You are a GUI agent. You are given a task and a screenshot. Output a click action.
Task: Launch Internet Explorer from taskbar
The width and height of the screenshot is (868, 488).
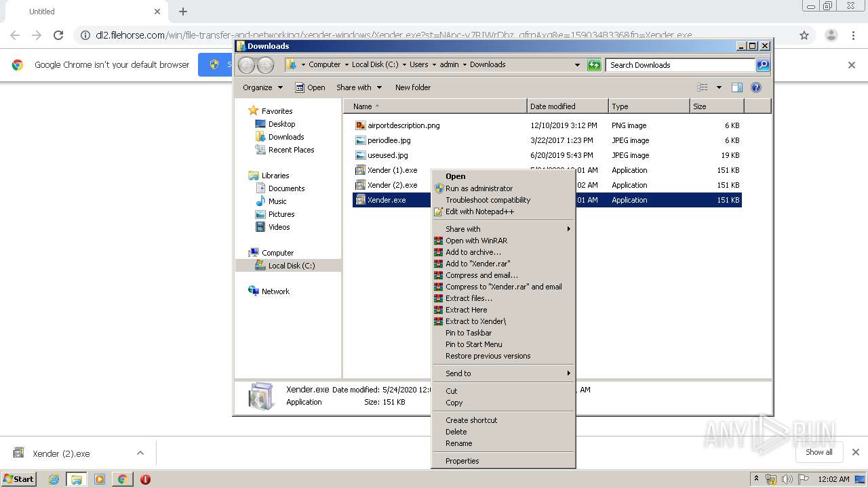pos(54,479)
